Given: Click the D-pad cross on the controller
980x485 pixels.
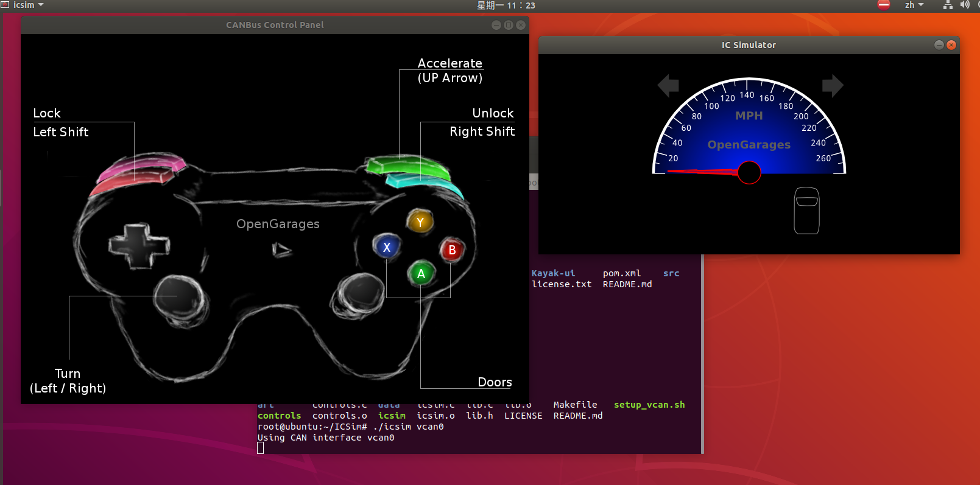Looking at the screenshot, I should [139, 246].
